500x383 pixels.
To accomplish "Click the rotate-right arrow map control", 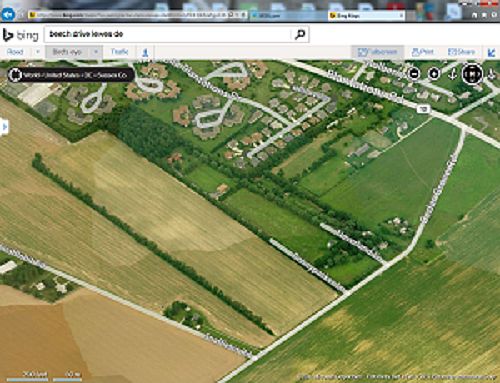I will (x=492, y=74).
